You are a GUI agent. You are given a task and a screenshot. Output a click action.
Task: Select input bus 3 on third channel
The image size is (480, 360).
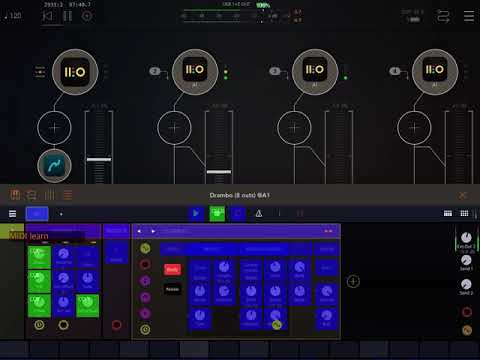pyautogui.click(x=275, y=71)
